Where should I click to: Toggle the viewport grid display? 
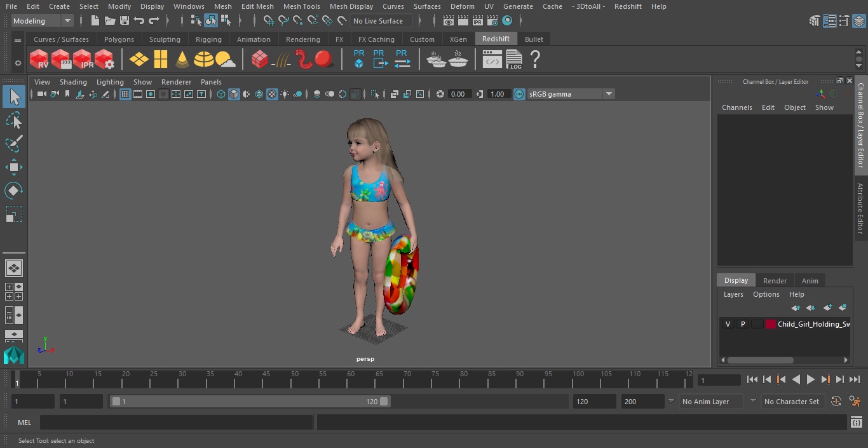click(125, 94)
